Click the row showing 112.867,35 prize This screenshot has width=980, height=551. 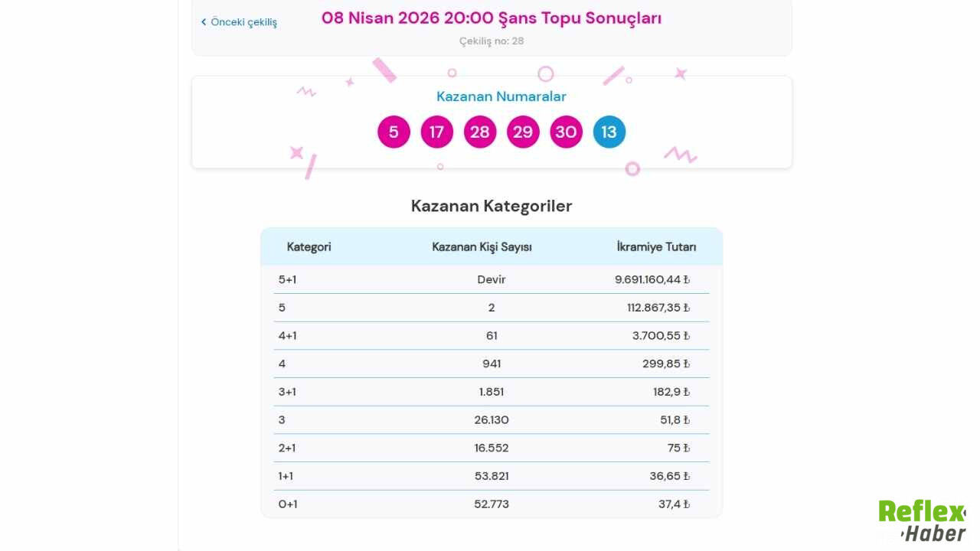coord(491,307)
